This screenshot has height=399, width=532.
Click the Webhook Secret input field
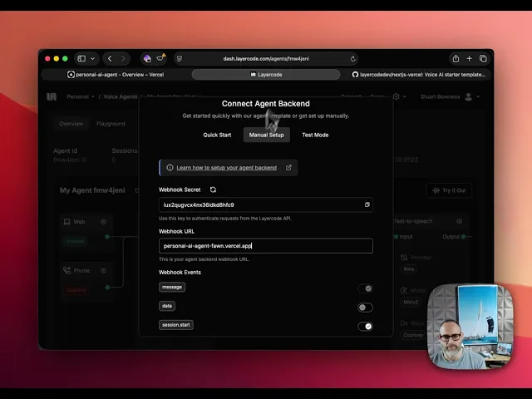coord(266,205)
